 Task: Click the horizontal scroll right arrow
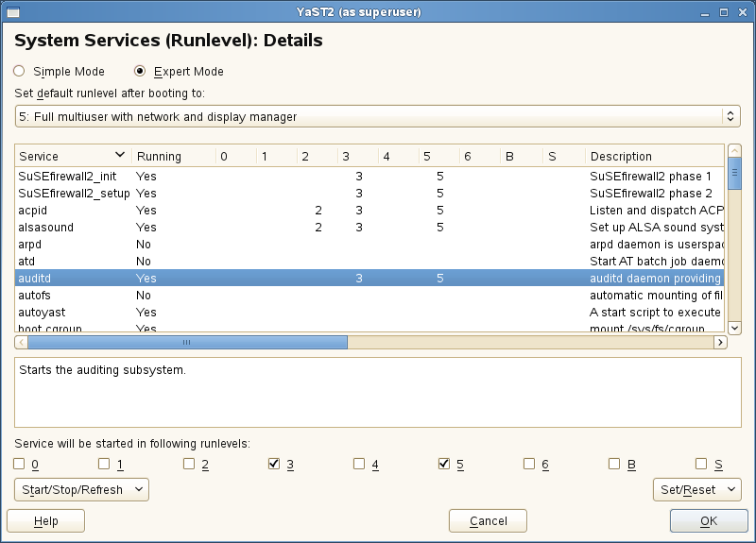720,342
